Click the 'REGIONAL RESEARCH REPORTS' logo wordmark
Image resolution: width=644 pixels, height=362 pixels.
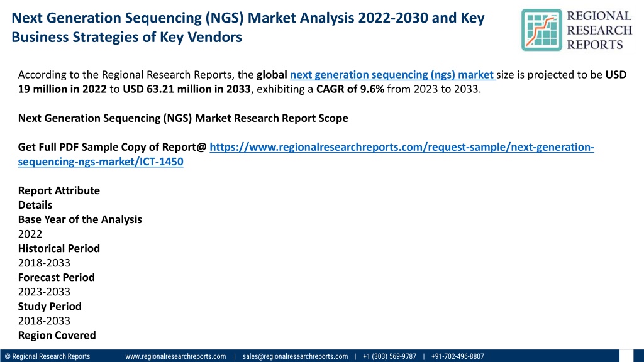[x=599, y=30]
